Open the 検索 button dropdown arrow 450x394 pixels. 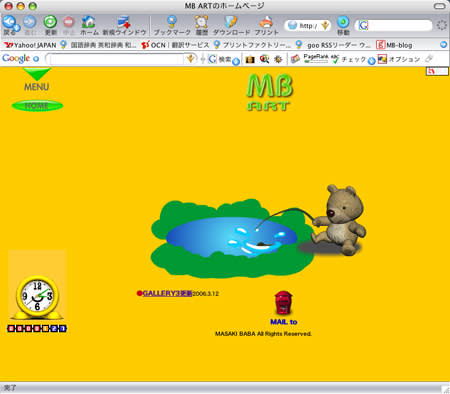click(x=236, y=61)
